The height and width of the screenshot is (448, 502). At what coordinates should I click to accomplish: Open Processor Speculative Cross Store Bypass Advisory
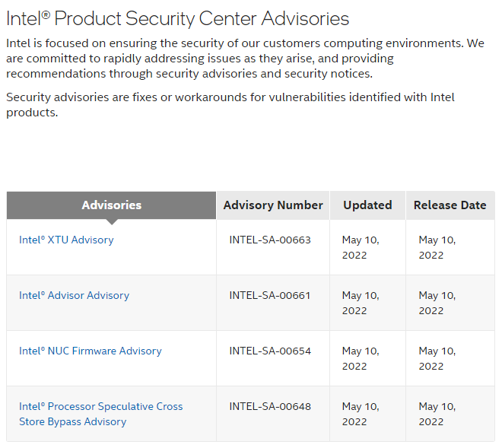point(100,414)
